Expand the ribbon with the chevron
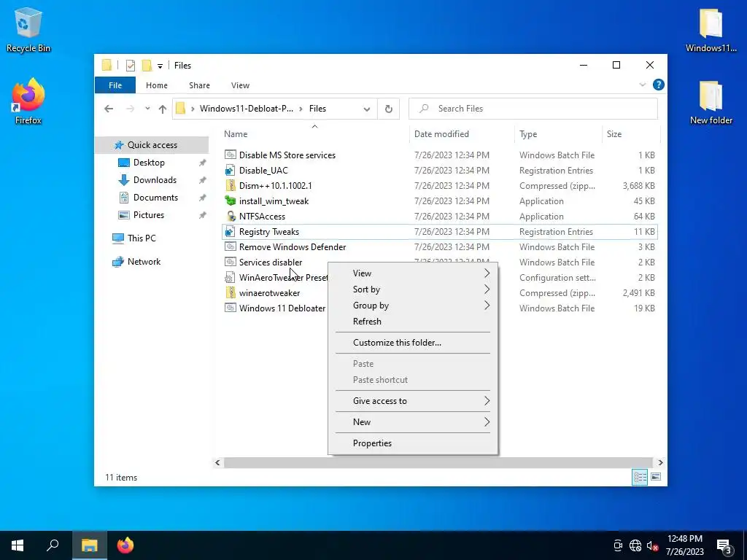The image size is (747, 560). coord(642,85)
